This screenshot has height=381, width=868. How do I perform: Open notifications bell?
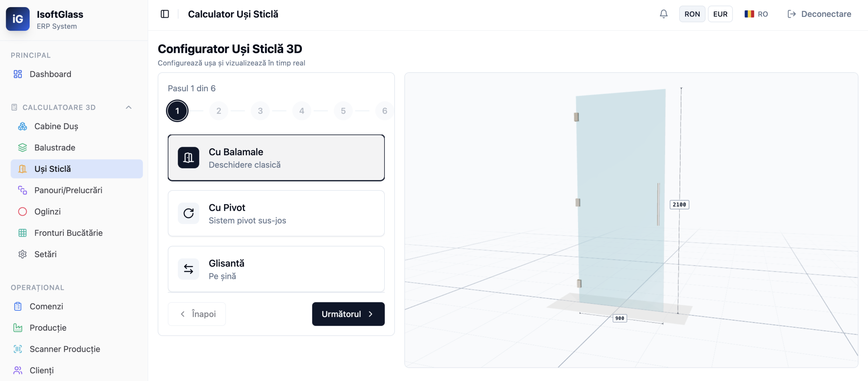(x=664, y=14)
